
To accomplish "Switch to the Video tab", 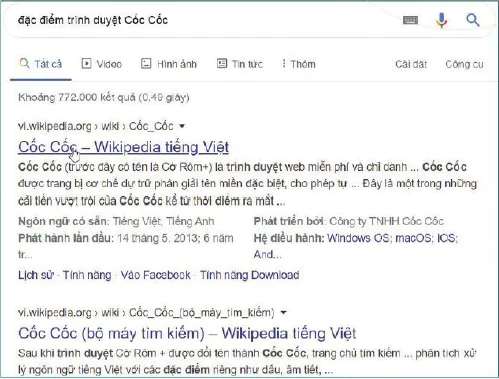I will tap(102, 64).
